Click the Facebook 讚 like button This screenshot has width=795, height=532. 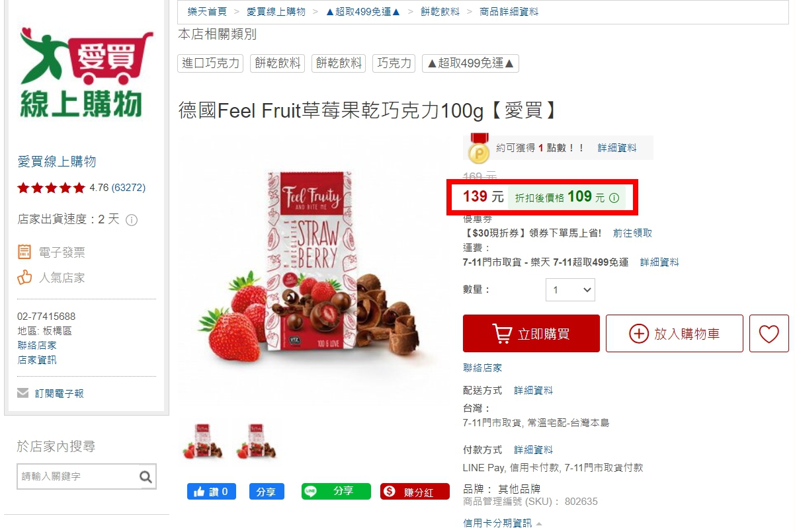pos(212,492)
